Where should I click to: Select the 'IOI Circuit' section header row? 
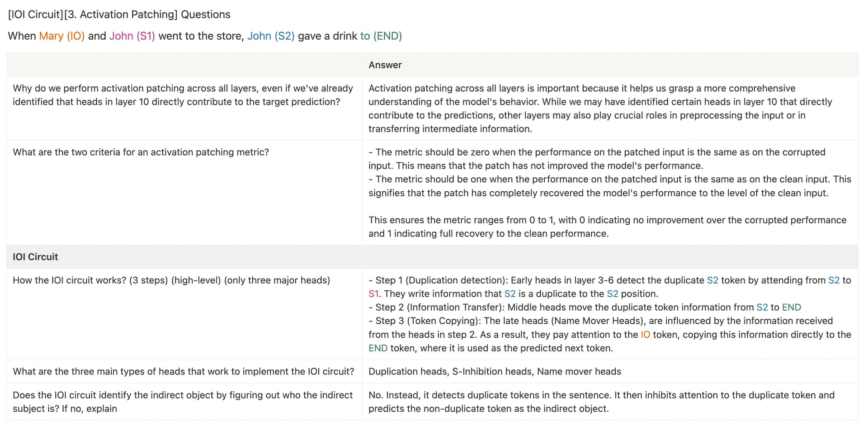432,257
